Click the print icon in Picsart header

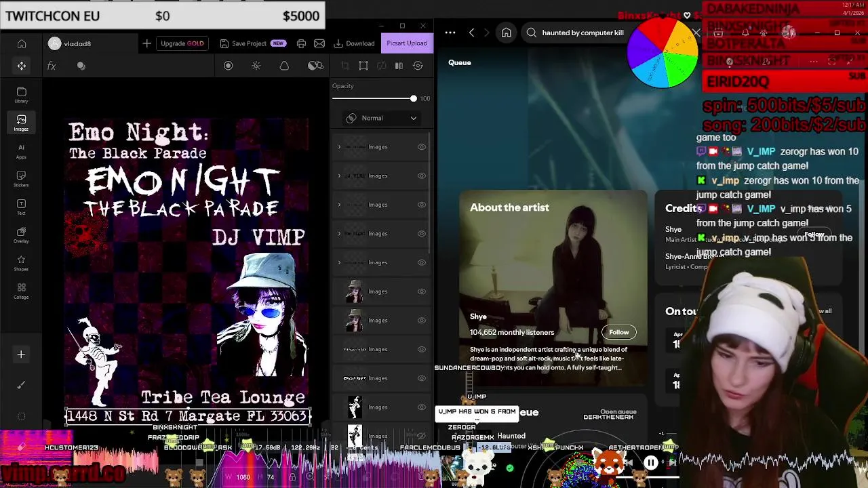coord(302,43)
